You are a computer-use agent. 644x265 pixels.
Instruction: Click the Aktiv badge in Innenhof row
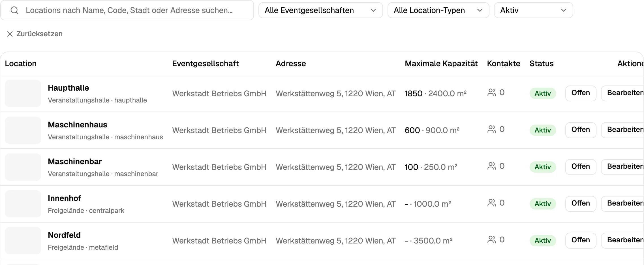point(543,204)
